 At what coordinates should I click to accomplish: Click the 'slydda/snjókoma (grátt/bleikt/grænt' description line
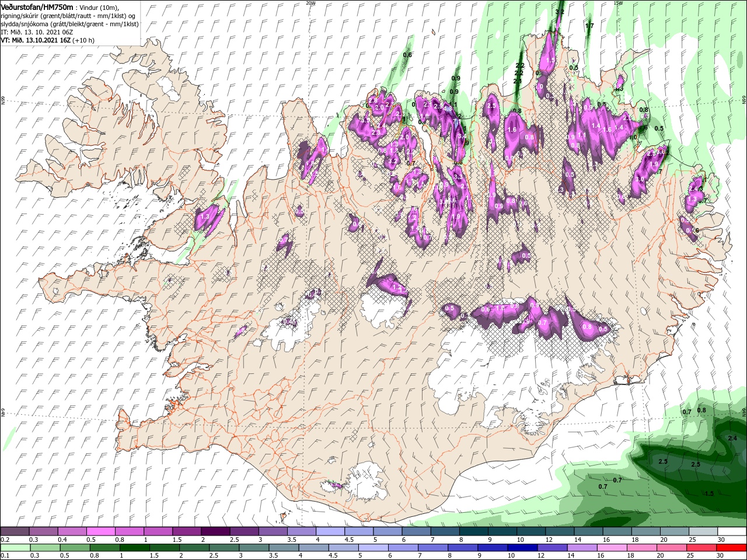[x=69, y=24]
